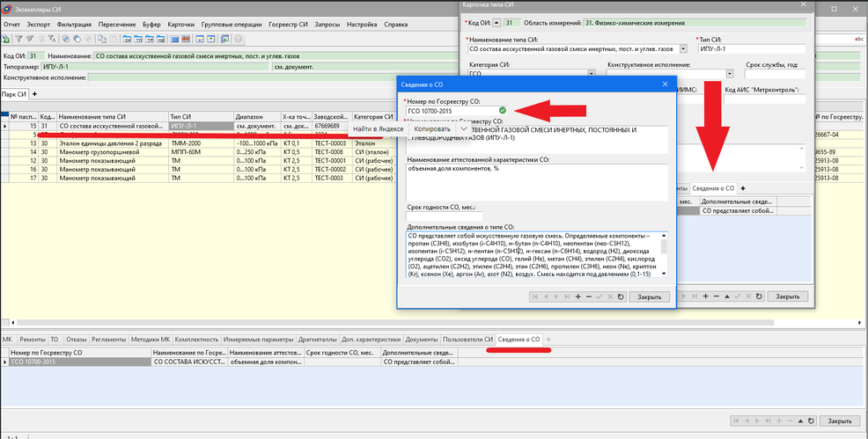868x439 pixels.
Task: Open Категория СИ dropdown showing ГСО
Action: pyautogui.click(x=592, y=73)
